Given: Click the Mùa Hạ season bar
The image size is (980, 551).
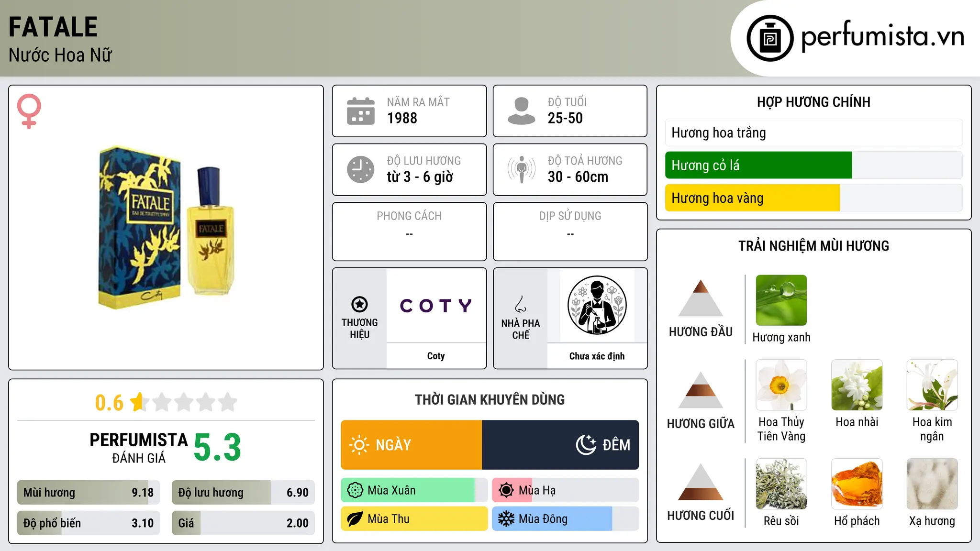Looking at the screenshot, I should pos(566,490).
